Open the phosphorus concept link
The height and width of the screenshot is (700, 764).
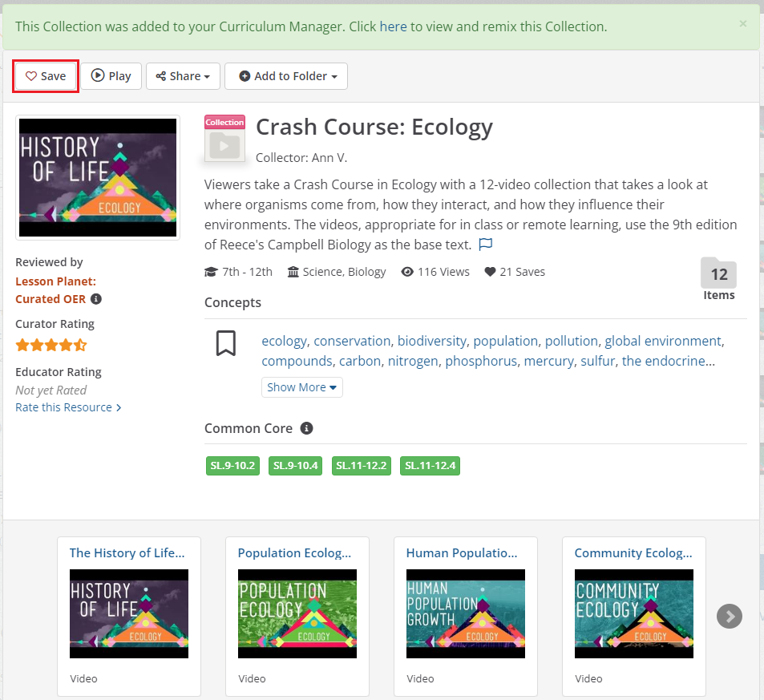tap(481, 361)
